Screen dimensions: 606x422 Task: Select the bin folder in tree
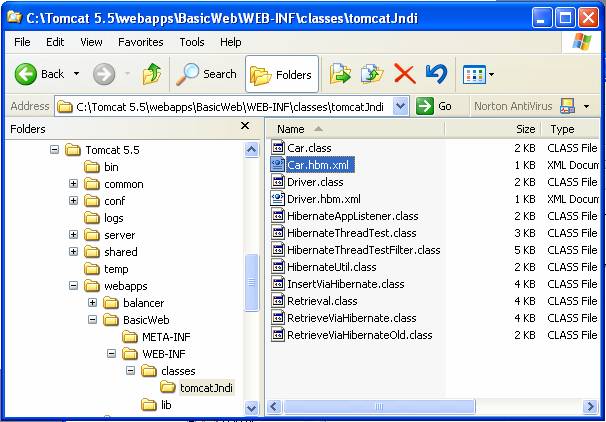pos(101,167)
